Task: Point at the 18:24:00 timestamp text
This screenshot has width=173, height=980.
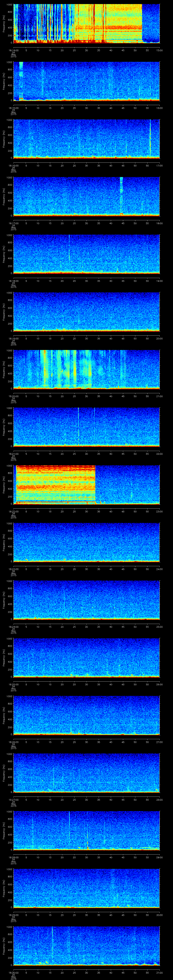Action: pyautogui.click(x=13, y=627)
